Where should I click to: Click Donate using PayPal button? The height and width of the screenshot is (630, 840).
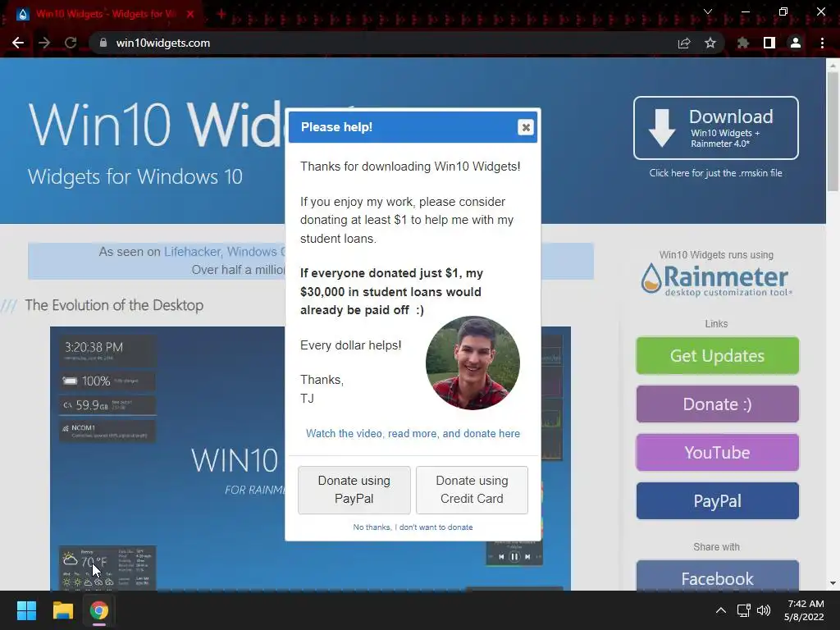354,490
